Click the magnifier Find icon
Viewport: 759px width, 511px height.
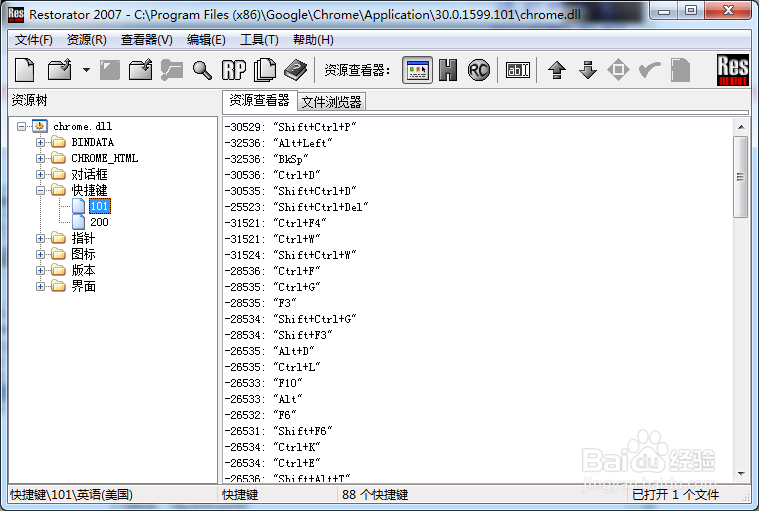click(x=202, y=70)
